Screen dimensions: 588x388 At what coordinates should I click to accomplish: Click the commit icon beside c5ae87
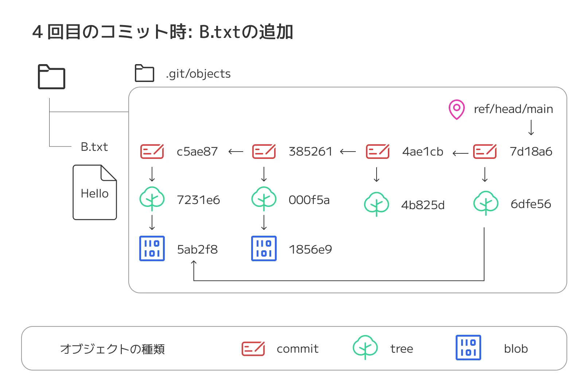152,151
